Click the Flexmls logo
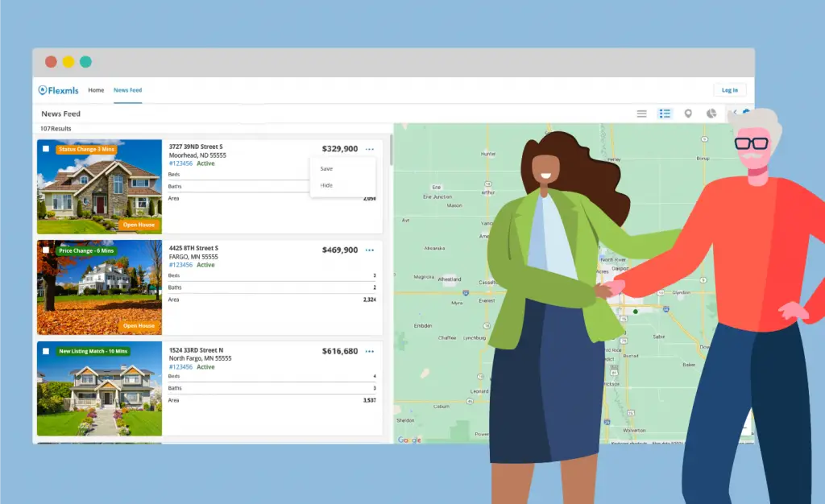 [x=58, y=90]
